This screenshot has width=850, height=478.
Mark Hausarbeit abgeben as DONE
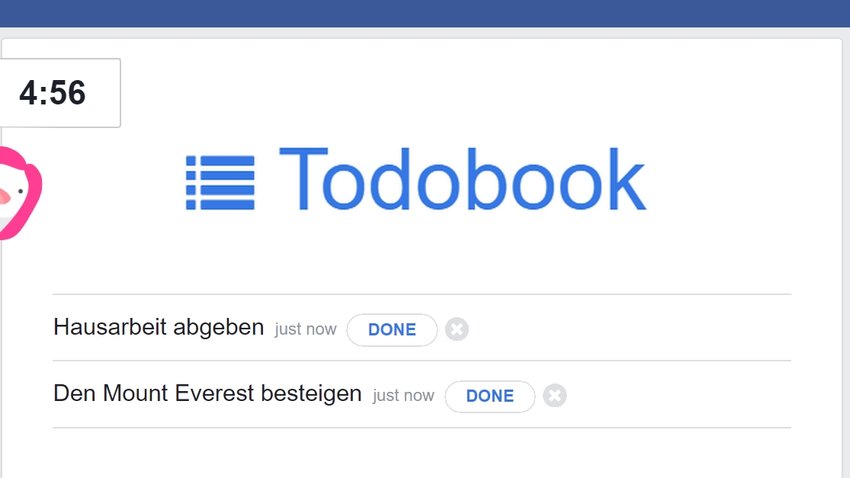click(392, 330)
